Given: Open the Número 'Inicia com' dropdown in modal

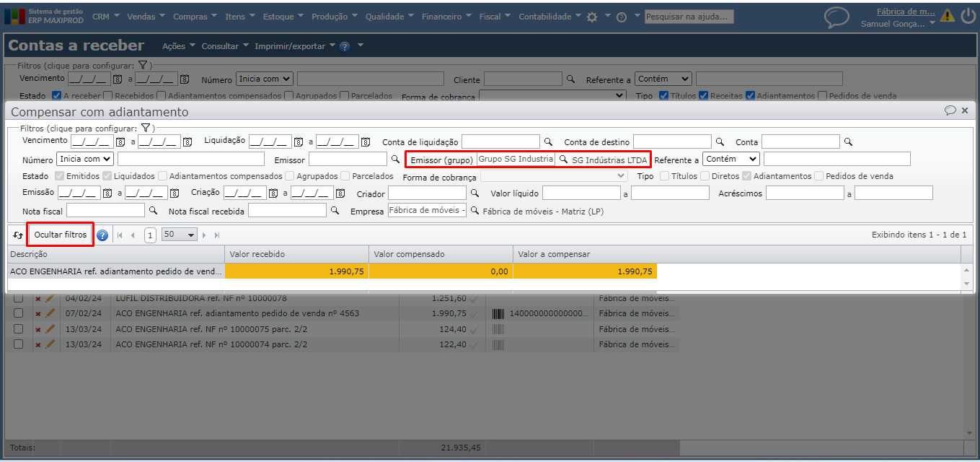Looking at the screenshot, I should (x=86, y=159).
